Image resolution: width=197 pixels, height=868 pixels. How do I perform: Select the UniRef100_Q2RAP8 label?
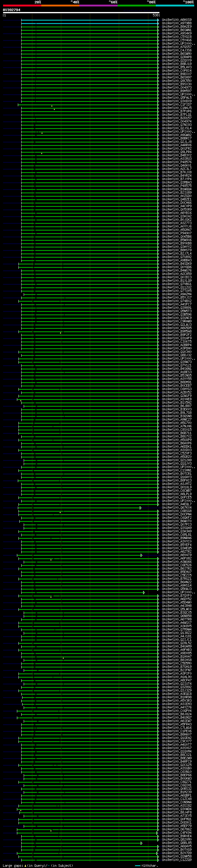click(x=177, y=57)
